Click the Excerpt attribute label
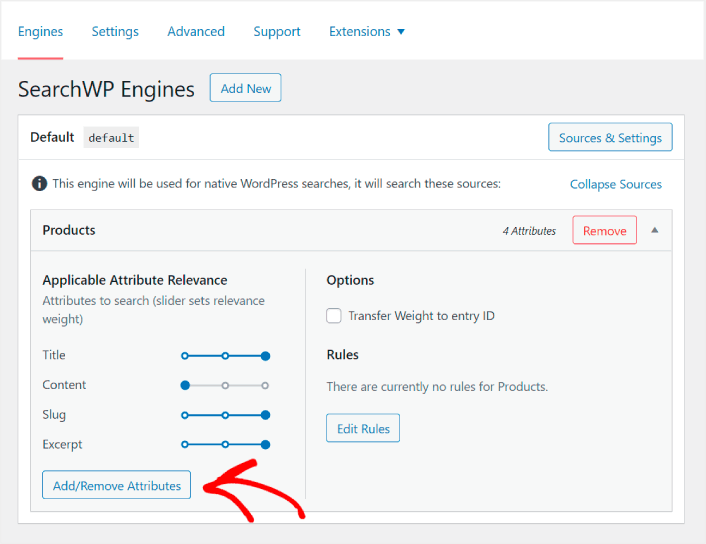 point(62,444)
